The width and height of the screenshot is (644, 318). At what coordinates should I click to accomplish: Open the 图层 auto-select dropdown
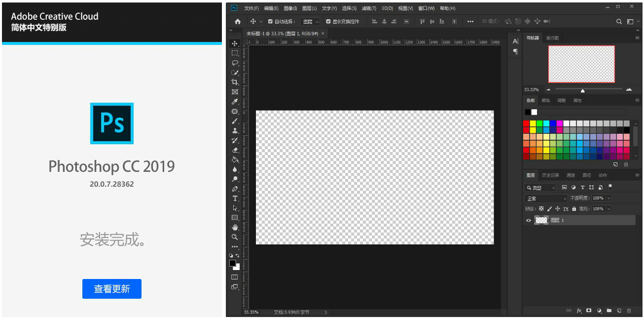click(x=311, y=22)
